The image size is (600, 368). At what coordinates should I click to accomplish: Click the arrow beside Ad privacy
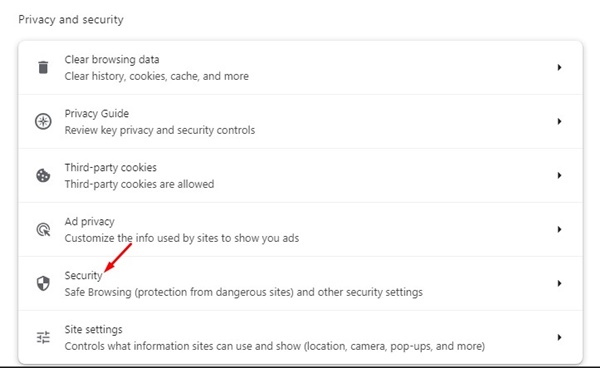tap(559, 230)
